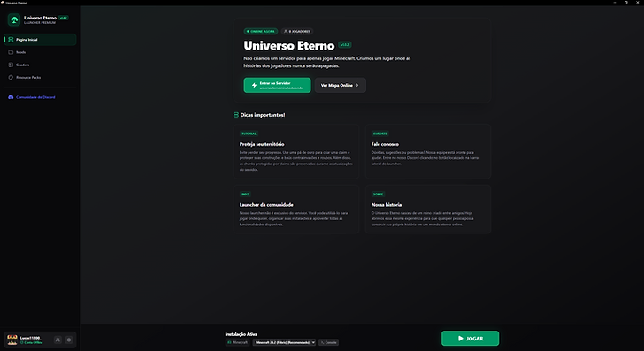Click the lightning bolt icon on Entrar no Servidor
644x351 pixels.
point(254,85)
